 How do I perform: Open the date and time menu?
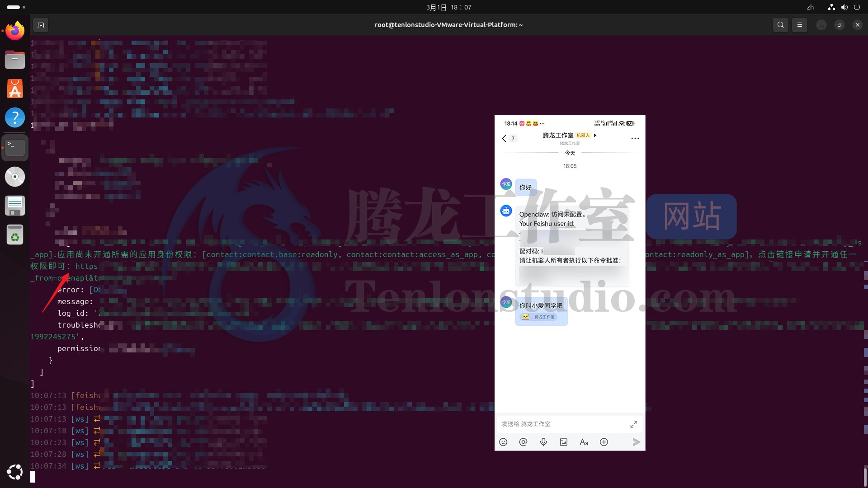pyautogui.click(x=448, y=7)
